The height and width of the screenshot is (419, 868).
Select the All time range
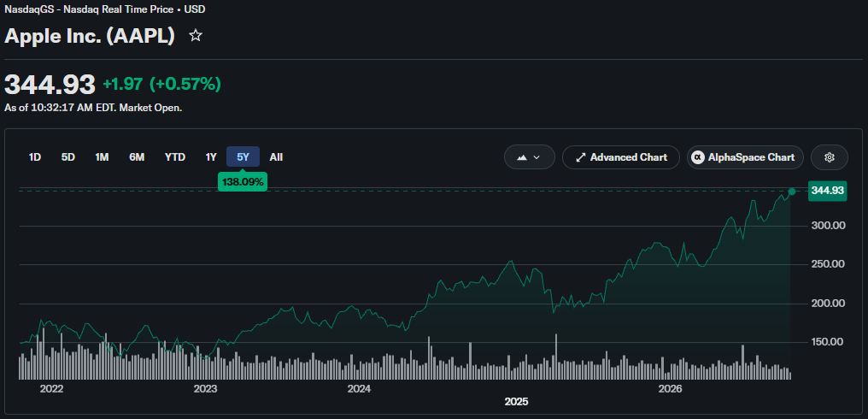tap(276, 156)
